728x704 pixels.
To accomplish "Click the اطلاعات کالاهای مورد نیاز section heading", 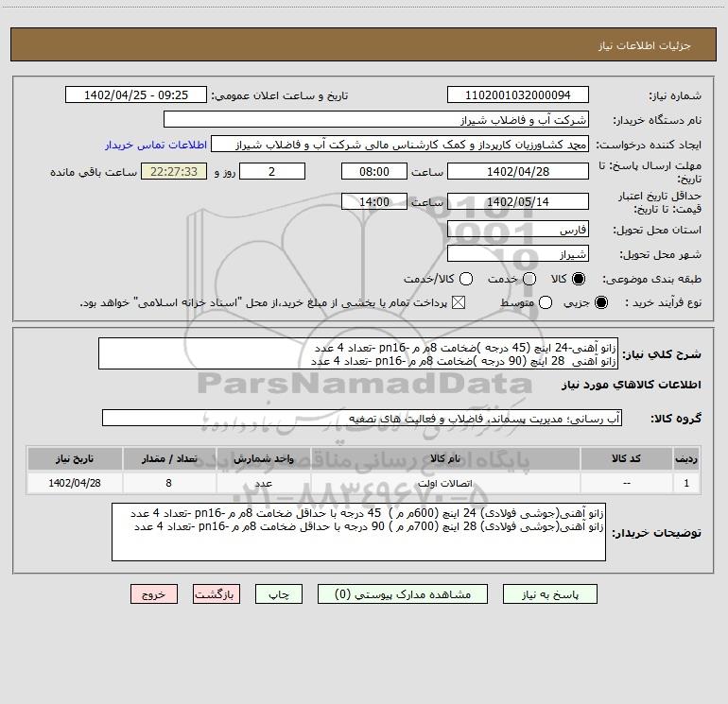I will click(632, 385).
